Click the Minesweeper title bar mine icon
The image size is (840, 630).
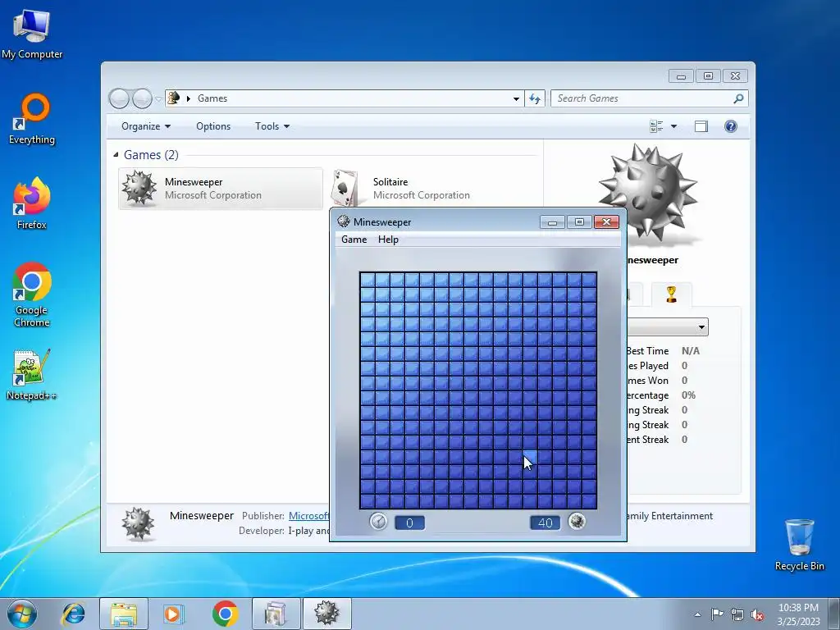[x=344, y=221]
